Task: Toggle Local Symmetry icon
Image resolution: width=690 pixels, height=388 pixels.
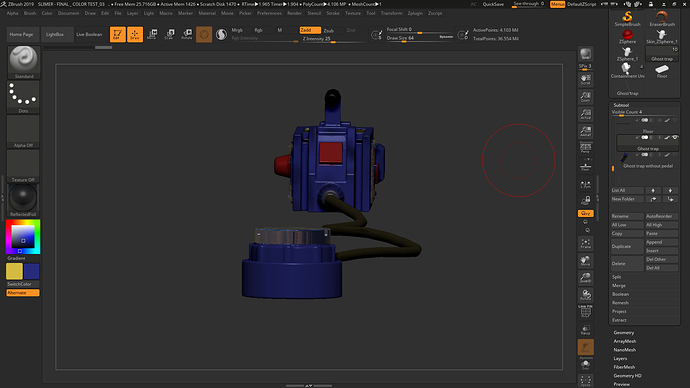Action: (585, 185)
